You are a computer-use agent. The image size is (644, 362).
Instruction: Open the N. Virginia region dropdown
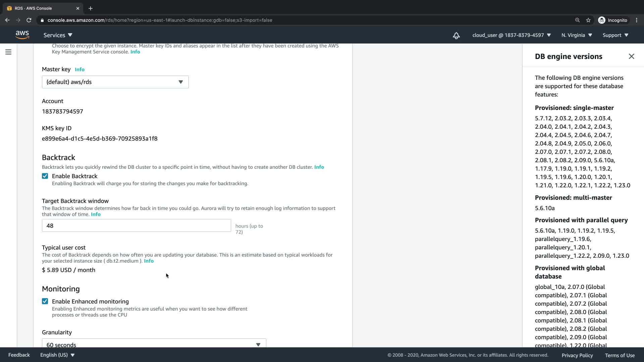tap(577, 35)
